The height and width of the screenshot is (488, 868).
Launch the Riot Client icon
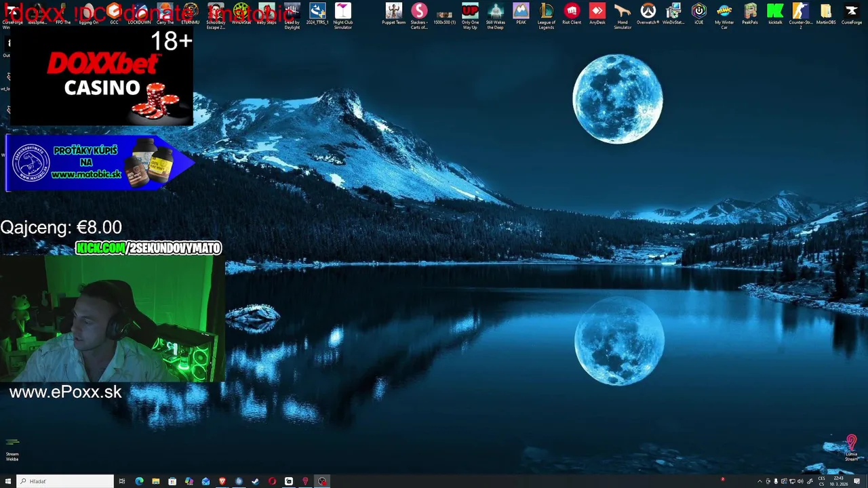(x=572, y=14)
